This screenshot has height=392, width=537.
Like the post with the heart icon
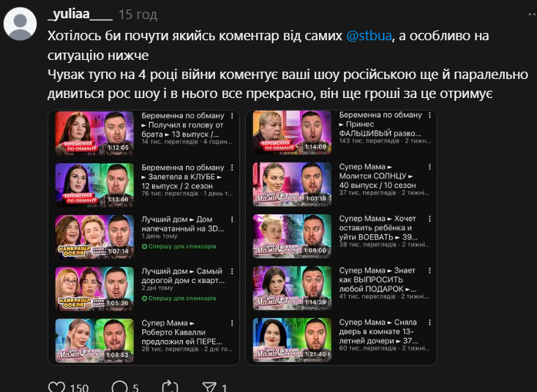(x=56, y=387)
